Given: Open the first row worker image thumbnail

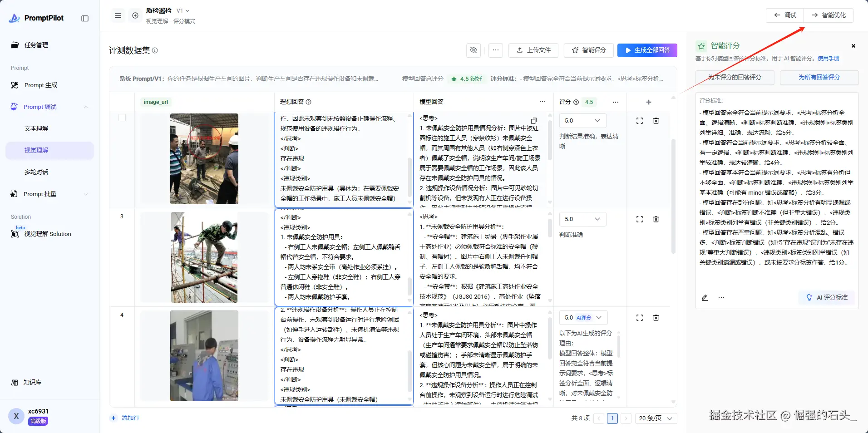Looking at the screenshot, I should point(204,159).
